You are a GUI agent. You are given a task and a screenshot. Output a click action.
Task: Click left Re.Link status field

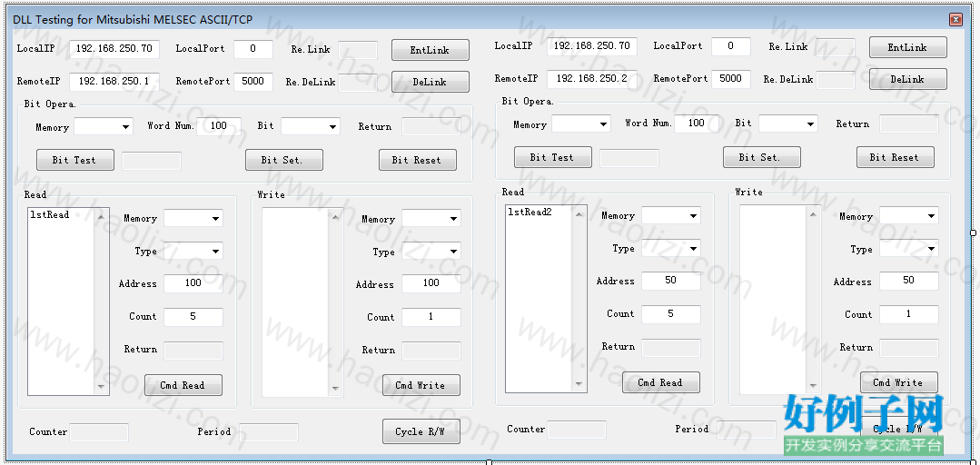358,50
